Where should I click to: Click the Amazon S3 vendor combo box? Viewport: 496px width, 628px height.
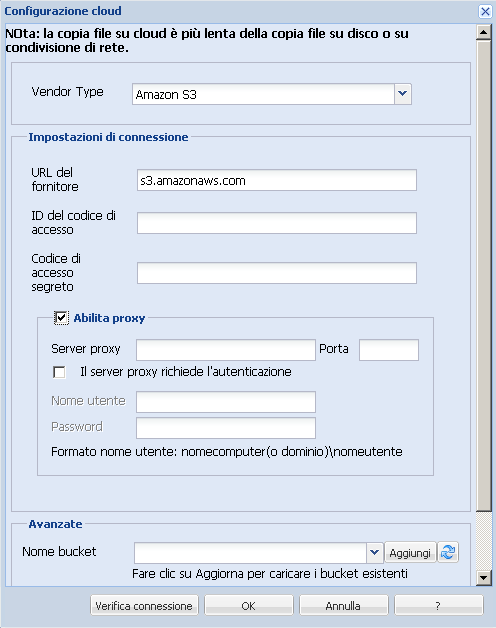pos(272,94)
